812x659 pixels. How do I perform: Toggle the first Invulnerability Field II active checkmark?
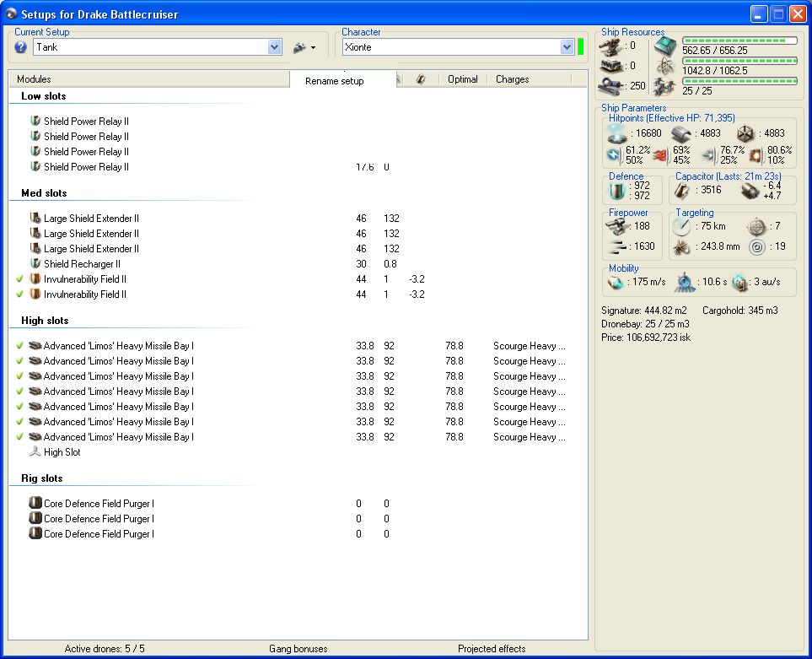[19, 278]
